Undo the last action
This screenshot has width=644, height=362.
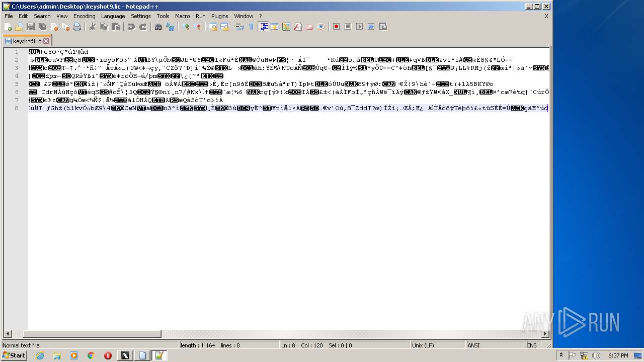[x=131, y=27]
